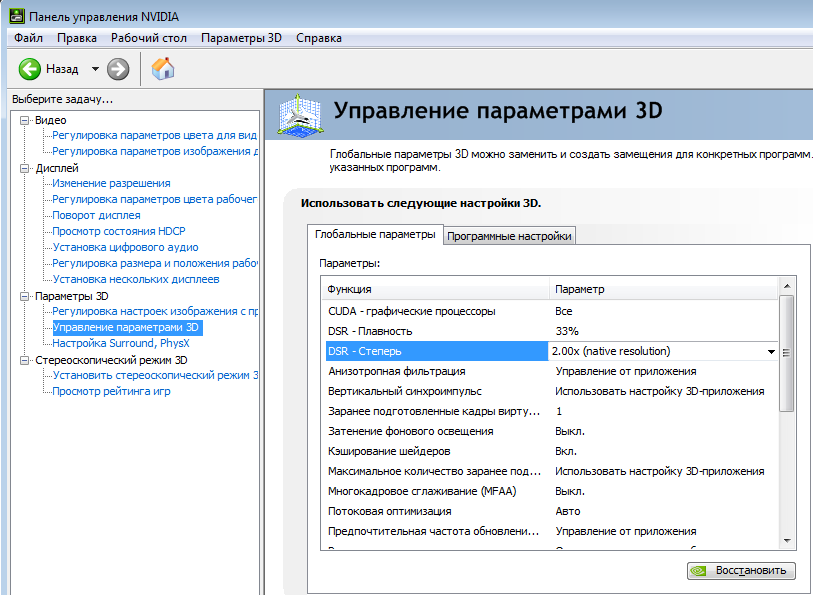Click Параметры 3D category label in tree
The width and height of the screenshot is (813, 595).
72,296
